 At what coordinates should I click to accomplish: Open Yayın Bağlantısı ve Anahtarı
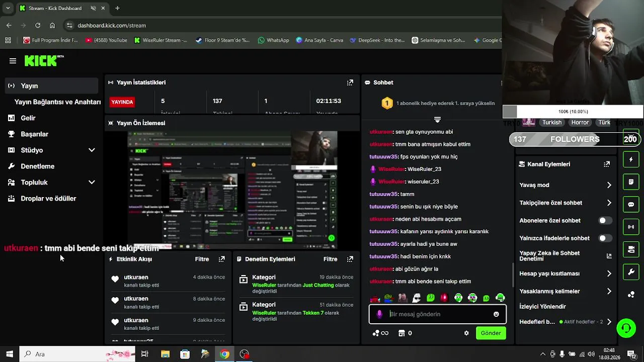[57, 102]
